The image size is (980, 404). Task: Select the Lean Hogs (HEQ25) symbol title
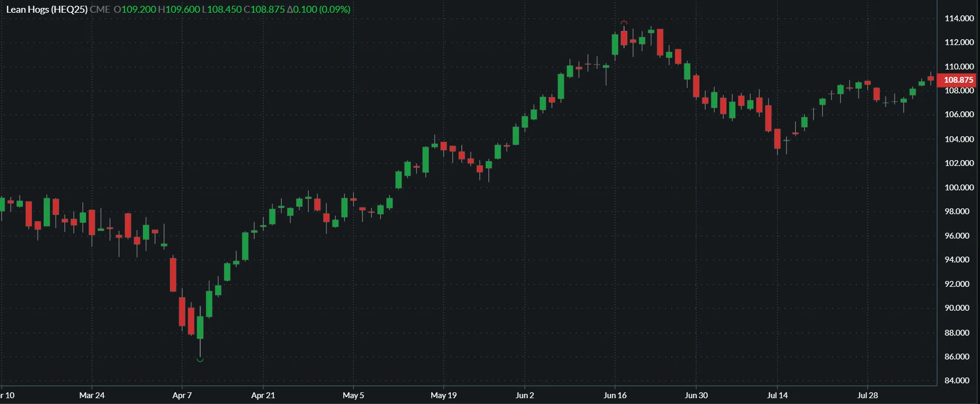(x=47, y=9)
